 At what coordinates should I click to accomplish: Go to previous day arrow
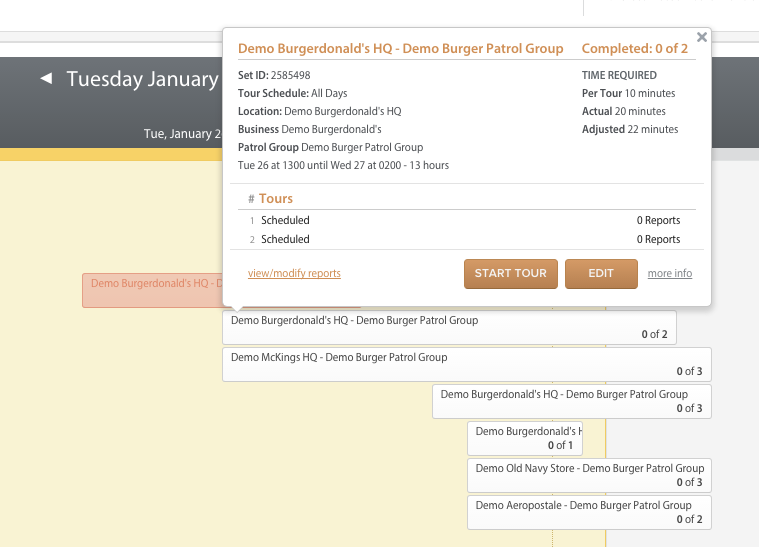[46, 78]
